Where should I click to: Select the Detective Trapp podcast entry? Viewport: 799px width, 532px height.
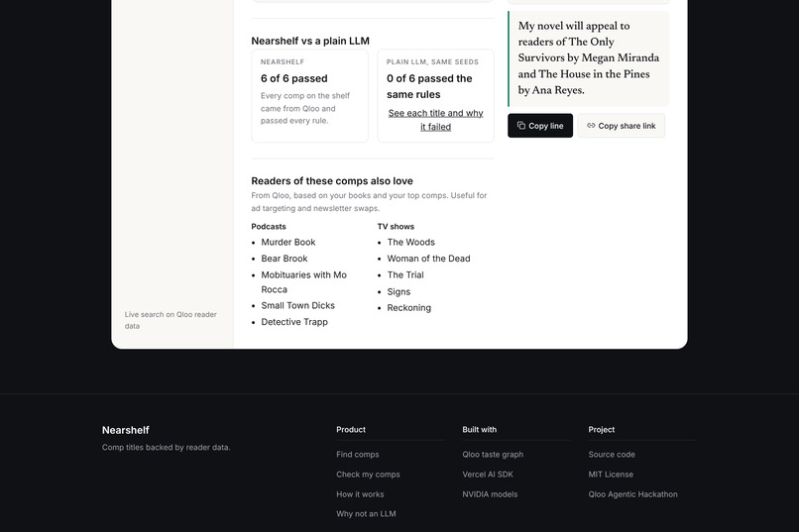pos(294,322)
